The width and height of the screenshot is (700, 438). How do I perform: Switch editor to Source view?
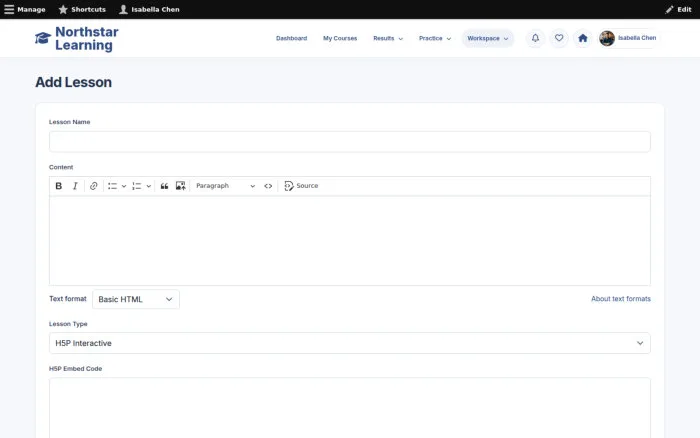pyautogui.click(x=301, y=186)
